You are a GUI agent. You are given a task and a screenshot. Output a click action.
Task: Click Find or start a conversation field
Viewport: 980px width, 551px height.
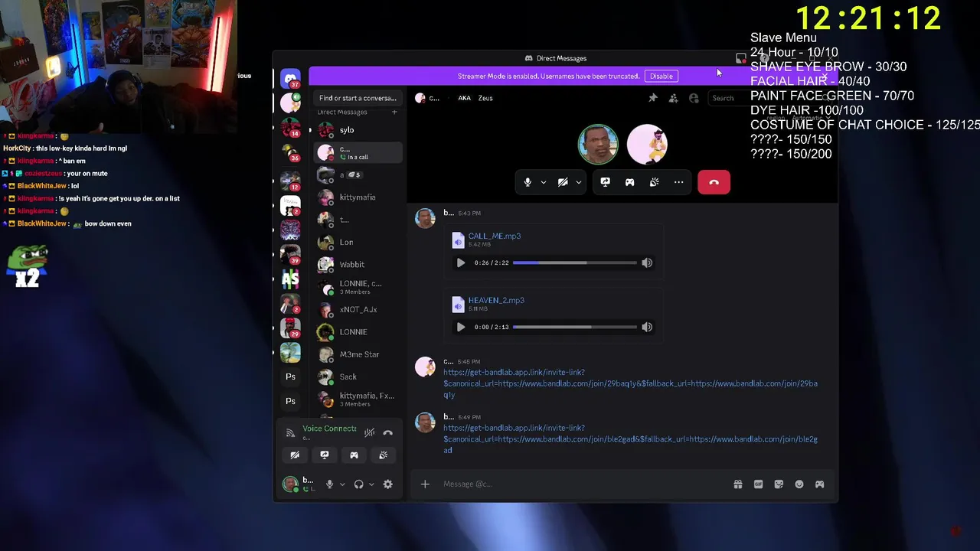pyautogui.click(x=358, y=98)
